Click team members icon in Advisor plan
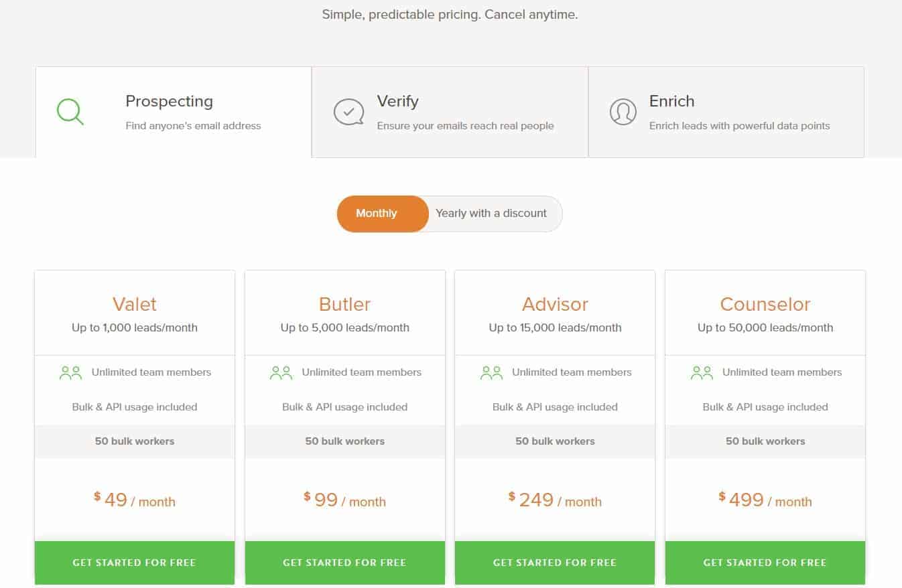This screenshot has height=588, width=902. (491, 373)
